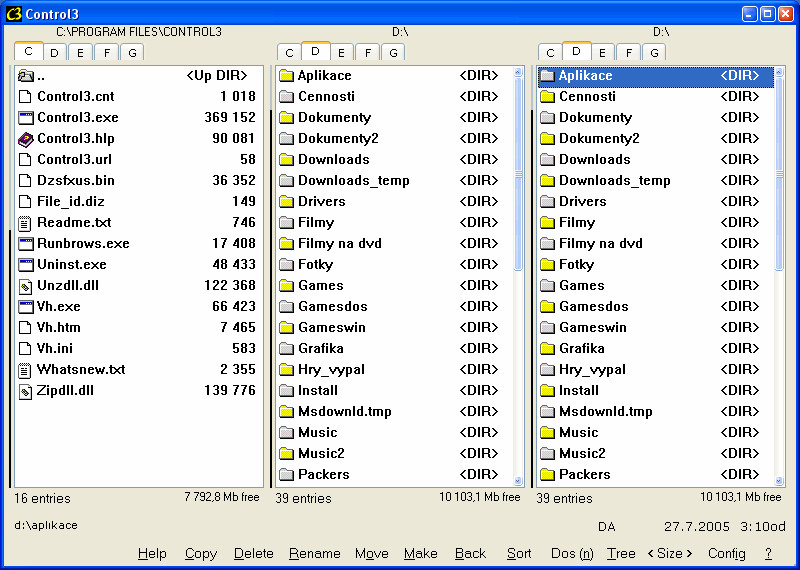Image resolution: width=800 pixels, height=570 pixels.
Task: Click the d:\aplikace path in status line
Action: (x=46, y=526)
